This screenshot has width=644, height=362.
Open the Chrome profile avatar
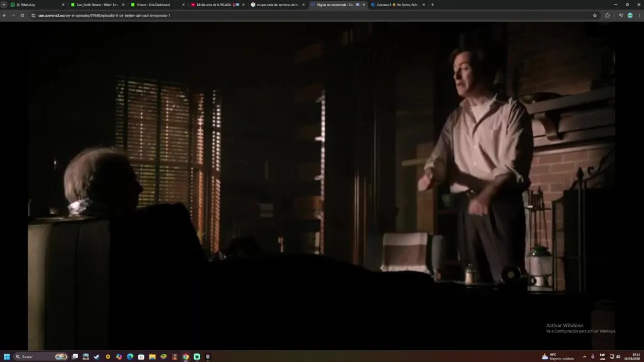(630, 16)
